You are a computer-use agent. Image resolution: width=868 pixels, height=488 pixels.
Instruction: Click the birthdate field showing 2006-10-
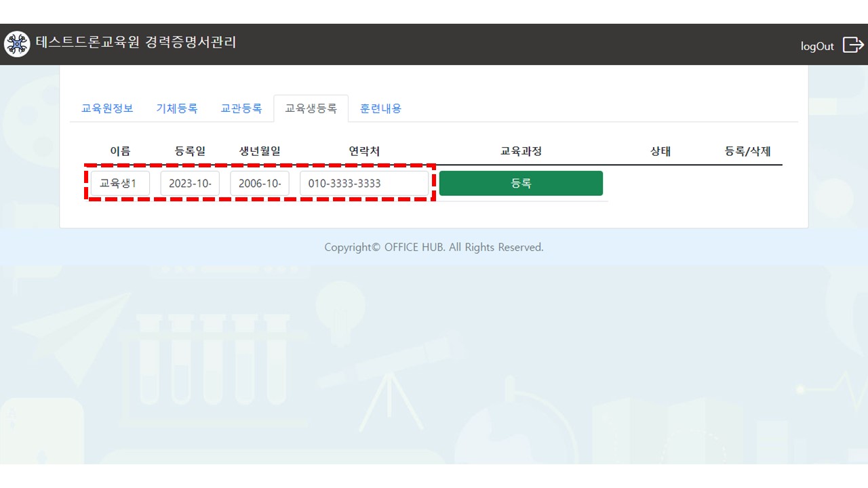point(260,184)
